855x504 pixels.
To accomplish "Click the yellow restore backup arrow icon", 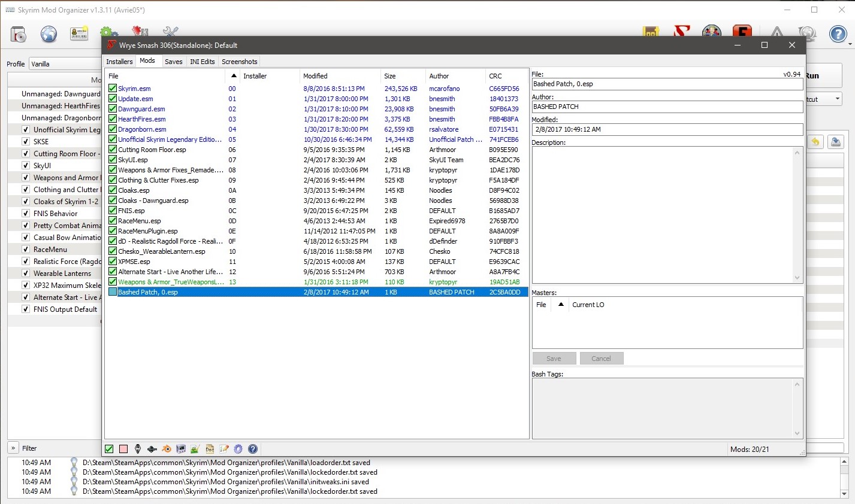I will tap(815, 142).
